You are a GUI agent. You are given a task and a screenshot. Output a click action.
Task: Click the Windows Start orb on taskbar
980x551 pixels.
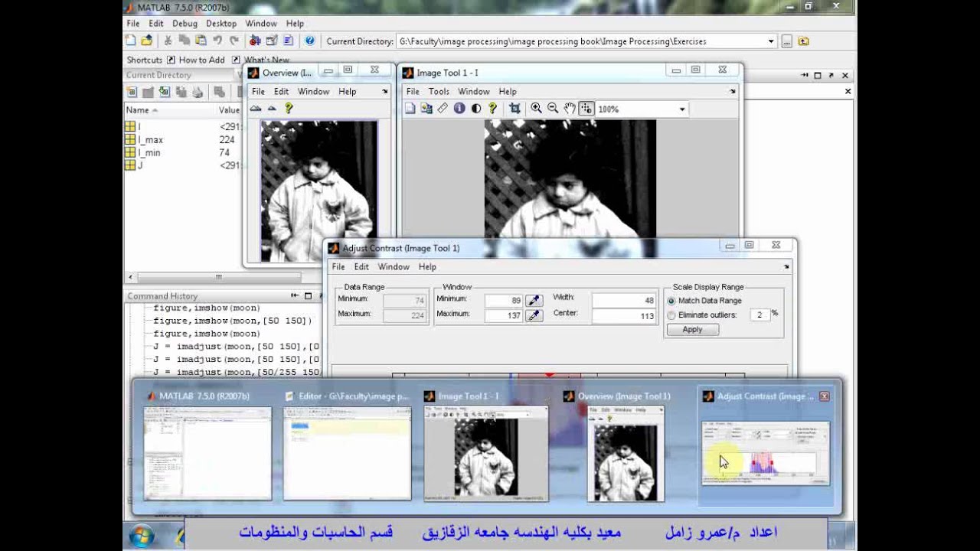click(142, 535)
